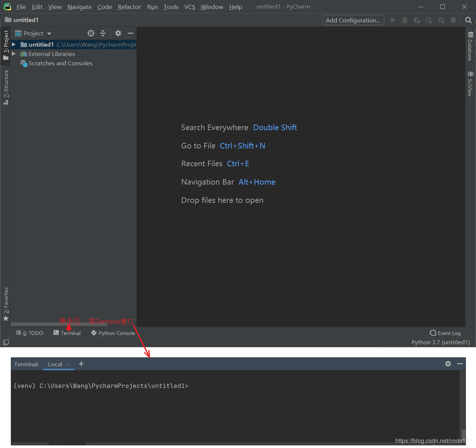This screenshot has height=448, width=476.
Task: Open the 6: TODO tool window
Action: click(x=29, y=333)
